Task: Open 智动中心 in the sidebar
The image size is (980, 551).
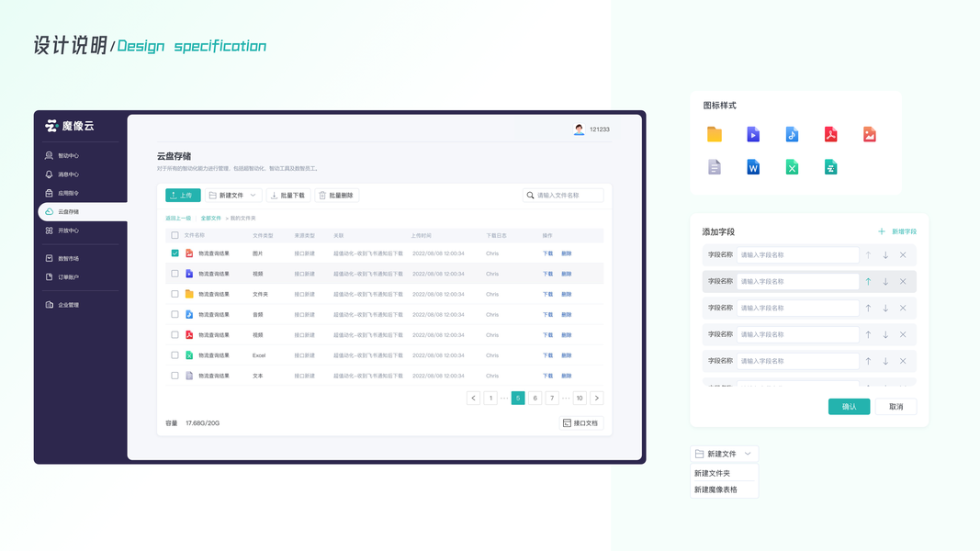Action: [62, 155]
